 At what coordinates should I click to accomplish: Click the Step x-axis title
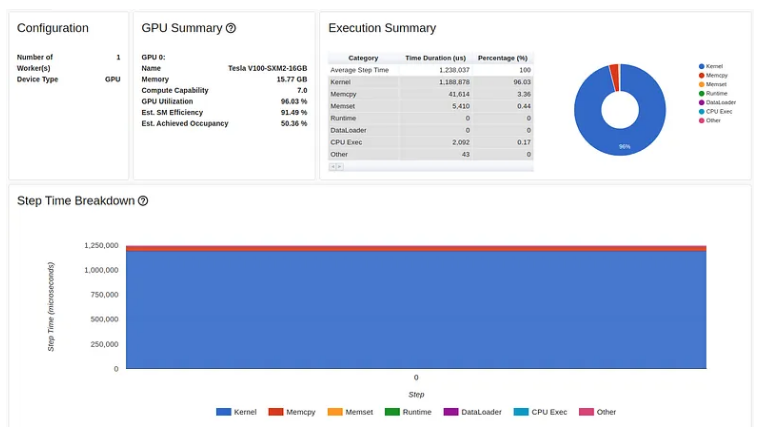416,394
